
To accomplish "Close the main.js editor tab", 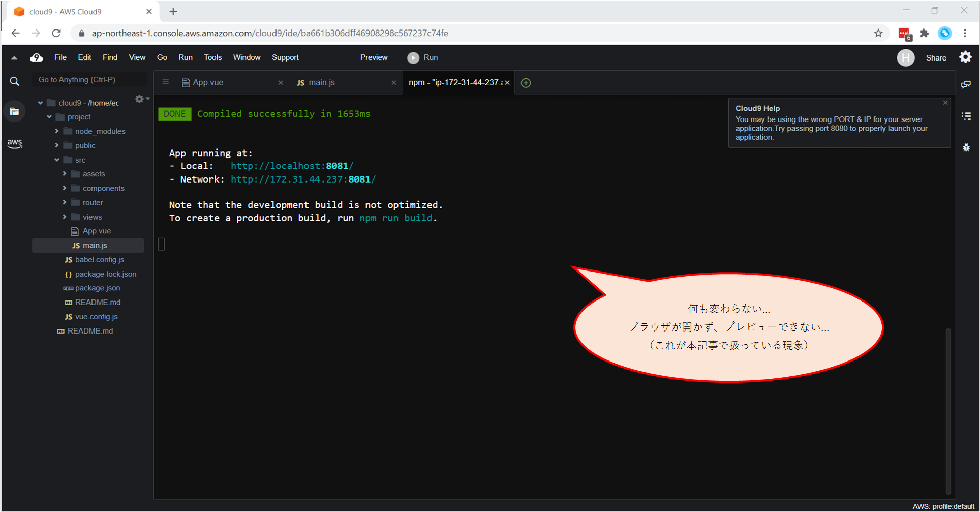I will (x=393, y=83).
